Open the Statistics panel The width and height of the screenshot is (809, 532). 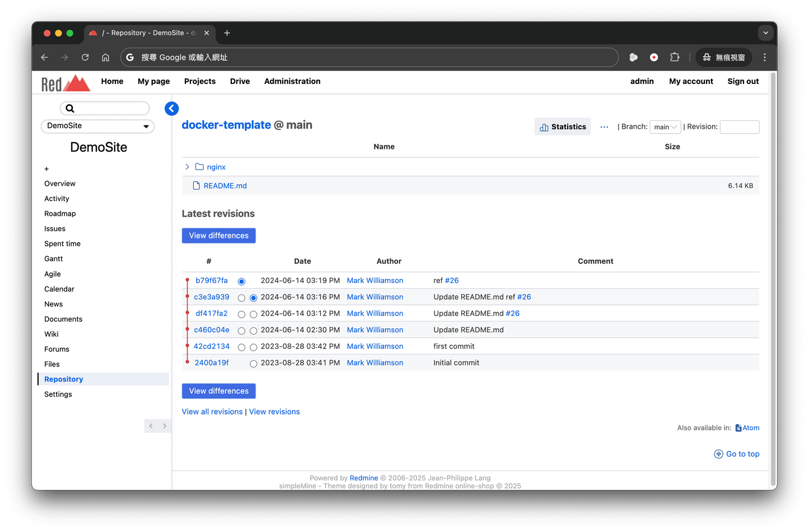562,126
